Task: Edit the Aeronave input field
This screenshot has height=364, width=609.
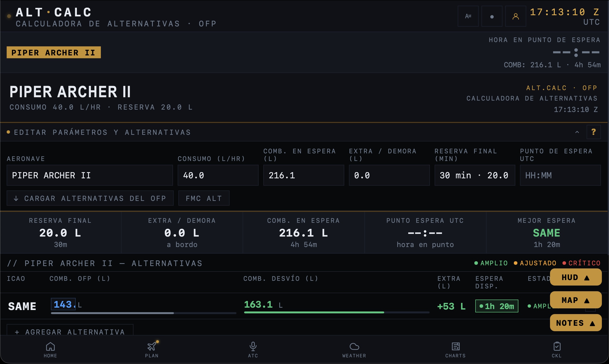Action: tap(90, 175)
